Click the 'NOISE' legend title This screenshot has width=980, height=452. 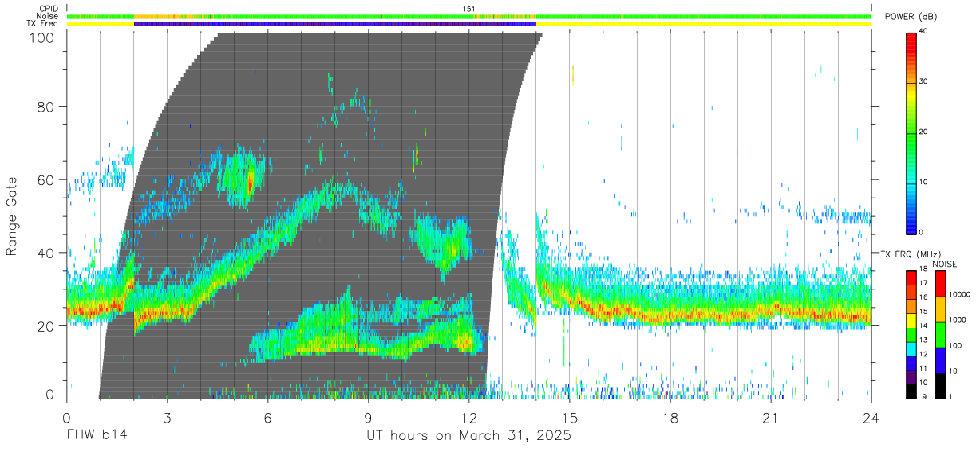946,264
